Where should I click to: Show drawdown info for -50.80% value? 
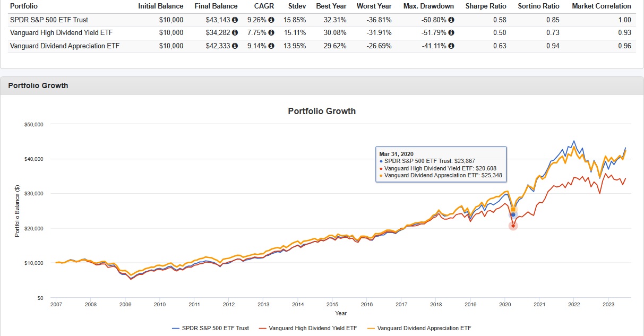[x=451, y=20]
